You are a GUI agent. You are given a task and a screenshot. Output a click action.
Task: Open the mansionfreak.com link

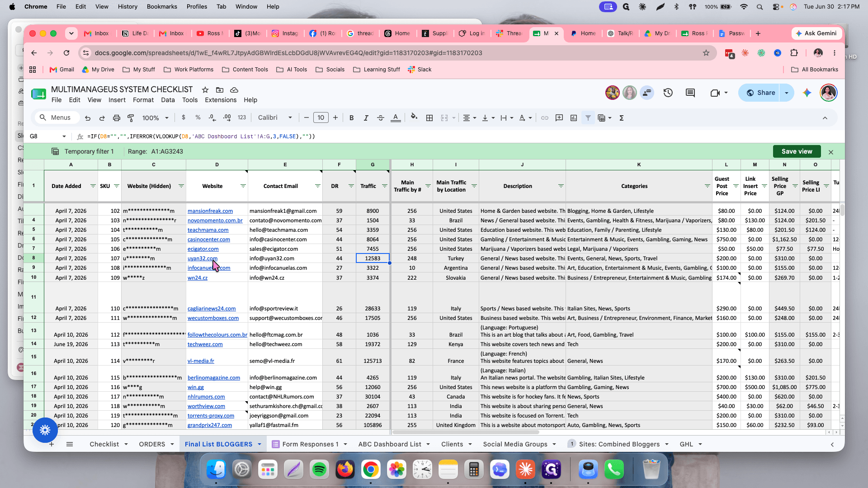tap(210, 211)
